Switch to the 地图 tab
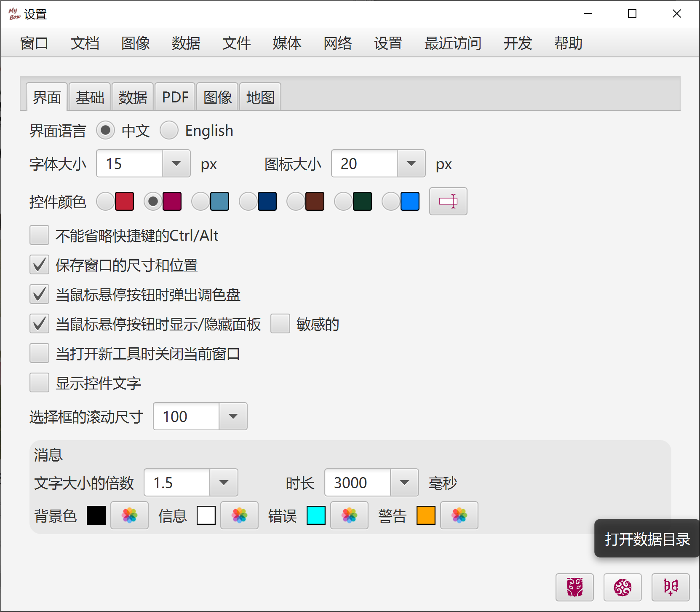 pos(260,97)
